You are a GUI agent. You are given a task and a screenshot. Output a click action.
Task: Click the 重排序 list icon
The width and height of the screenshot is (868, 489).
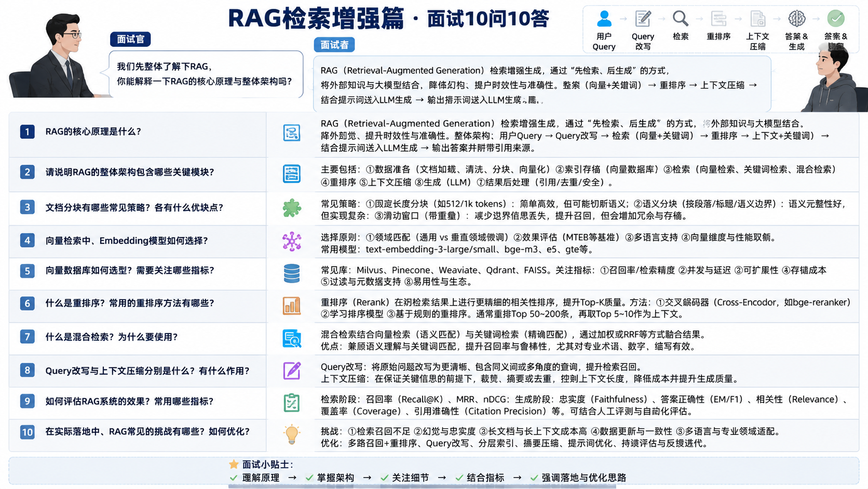718,19
